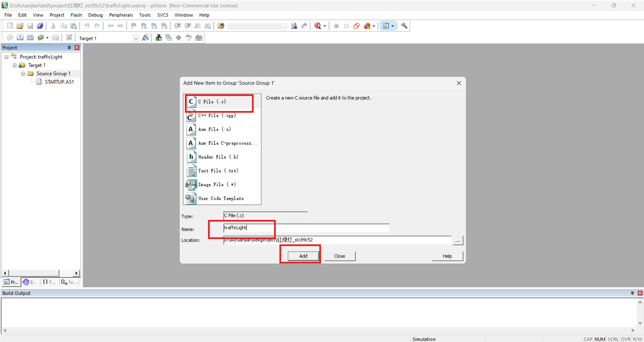Select STARTUP.A51 file in project tree
This screenshot has width=644, height=342.
point(59,82)
